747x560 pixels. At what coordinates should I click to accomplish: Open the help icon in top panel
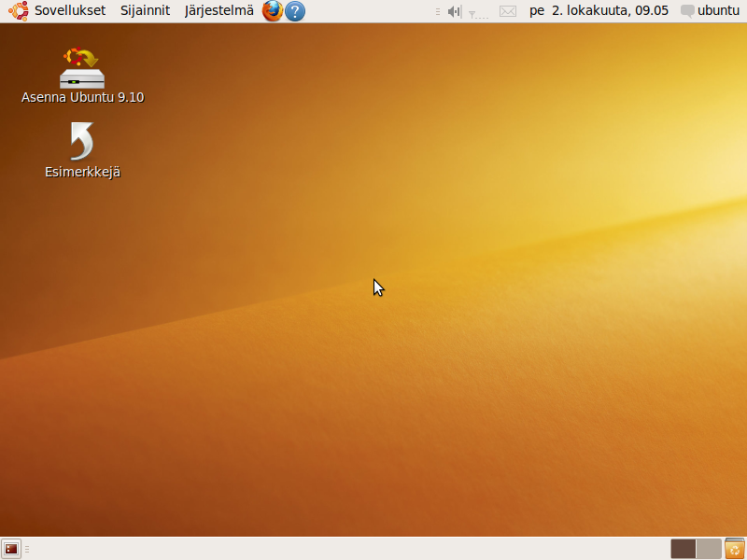click(295, 11)
